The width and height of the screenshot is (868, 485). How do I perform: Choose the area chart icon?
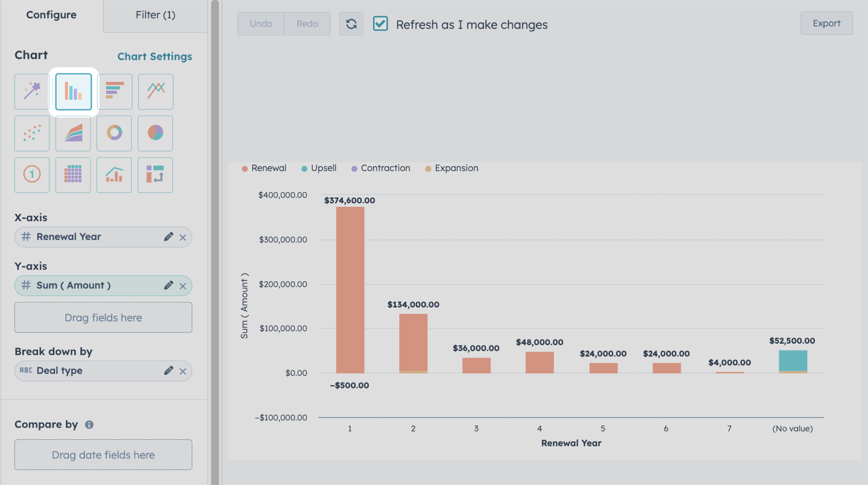click(74, 133)
